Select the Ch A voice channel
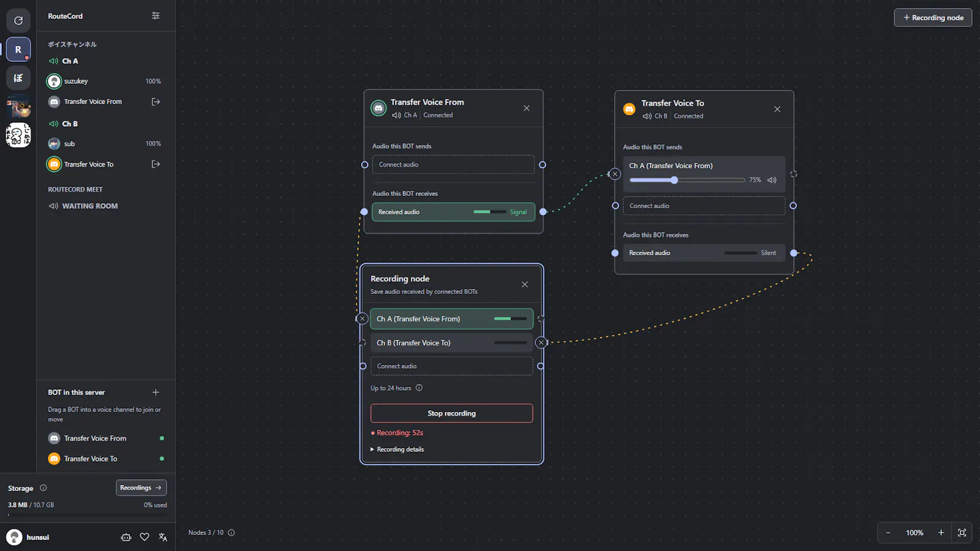This screenshot has width=980, height=551. coord(70,61)
